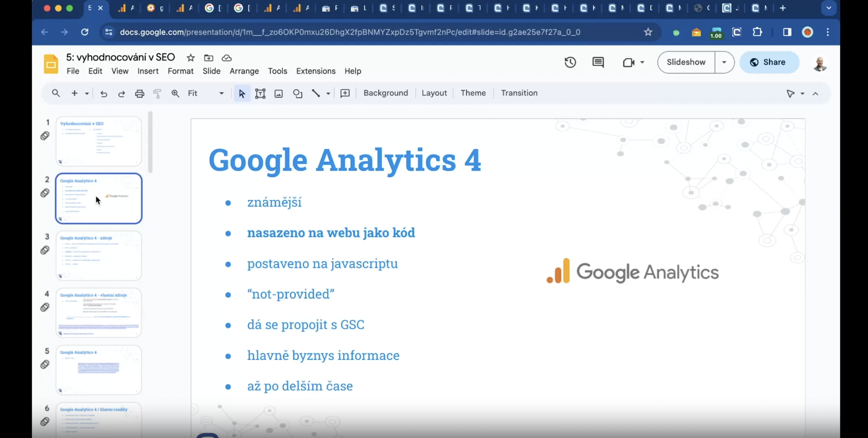Select slide 5 thumbnail
Image resolution: width=868 pixels, height=438 pixels.
point(98,370)
